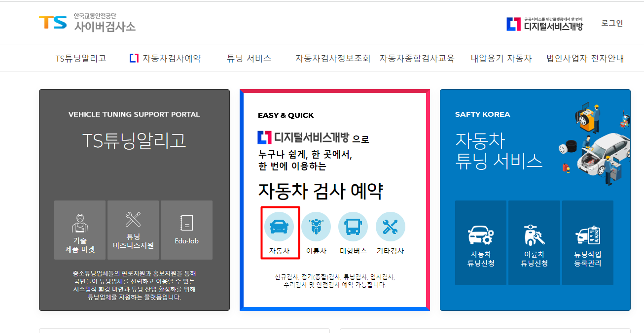This screenshot has width=644, height=333.
Task: Click the 자동차 튜닝 서비스 card heading
Action: (499, 151)
